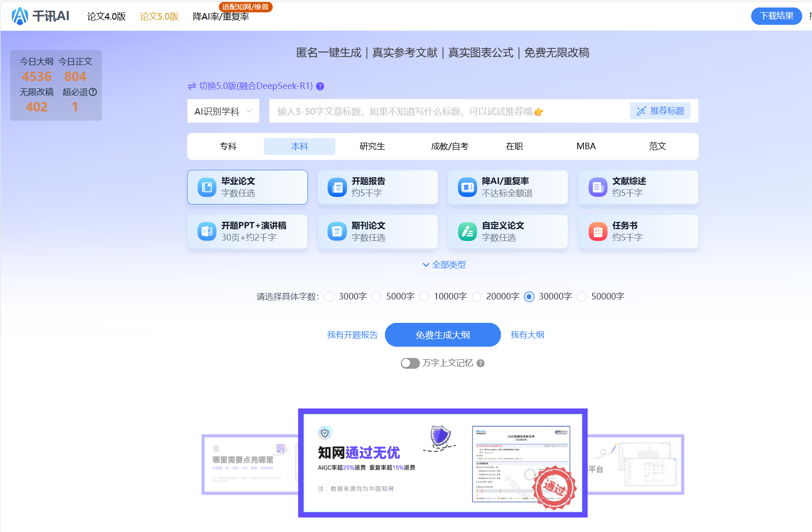The height and width of the screenshot is (532, 812).
Task: Open 论文5.0版 in top navigation
Action: [x=159, y=16]
